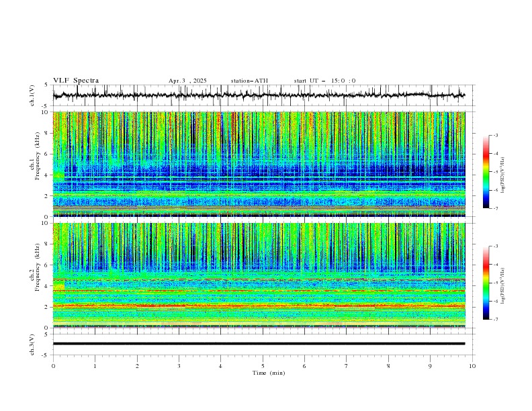This screenshot has height=411, width=532.
Task: Click the upper 'log(PSD)(V²/Hz)' colorbar label
Action: coord(503,175)
